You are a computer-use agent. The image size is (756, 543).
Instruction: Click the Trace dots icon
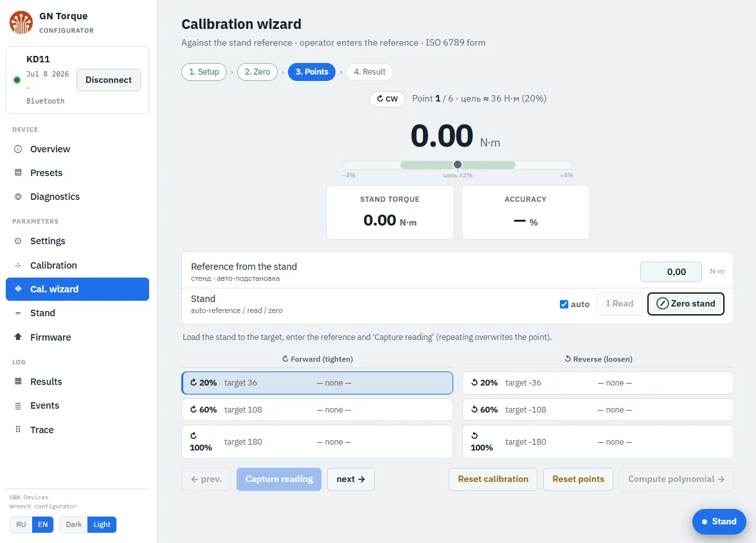[x=18, y=429]
